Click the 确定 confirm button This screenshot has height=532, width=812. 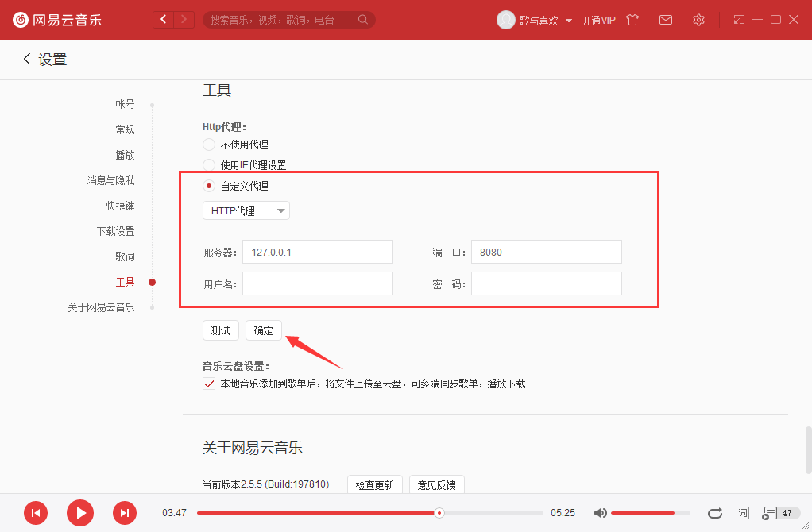264,330
